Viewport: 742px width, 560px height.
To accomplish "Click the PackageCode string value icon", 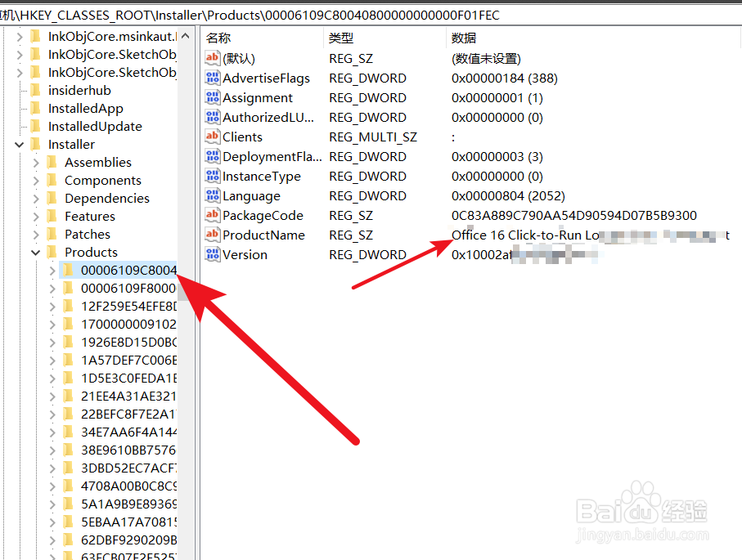I will 213,215.
